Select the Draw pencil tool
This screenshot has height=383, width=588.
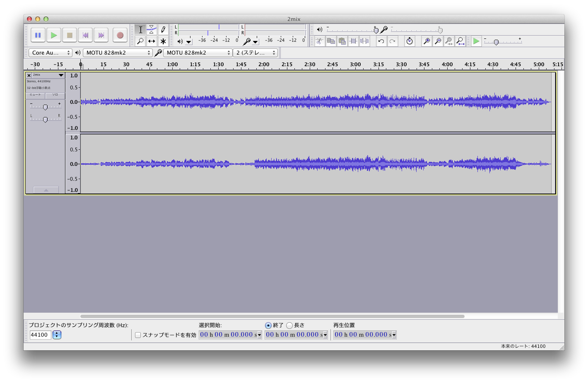[163, 29]
